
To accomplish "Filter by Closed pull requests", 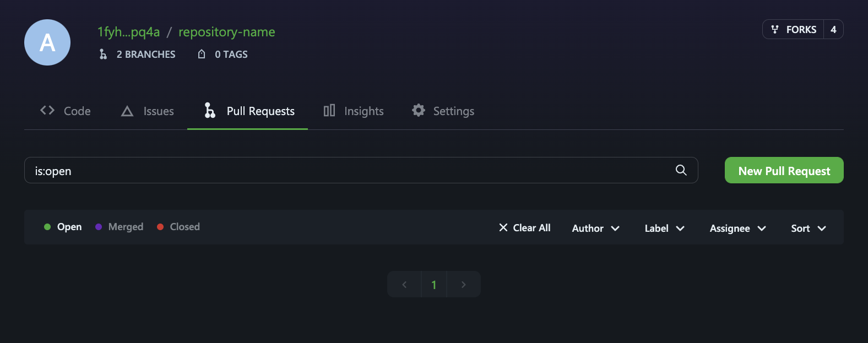I will (x=178, y=227).
